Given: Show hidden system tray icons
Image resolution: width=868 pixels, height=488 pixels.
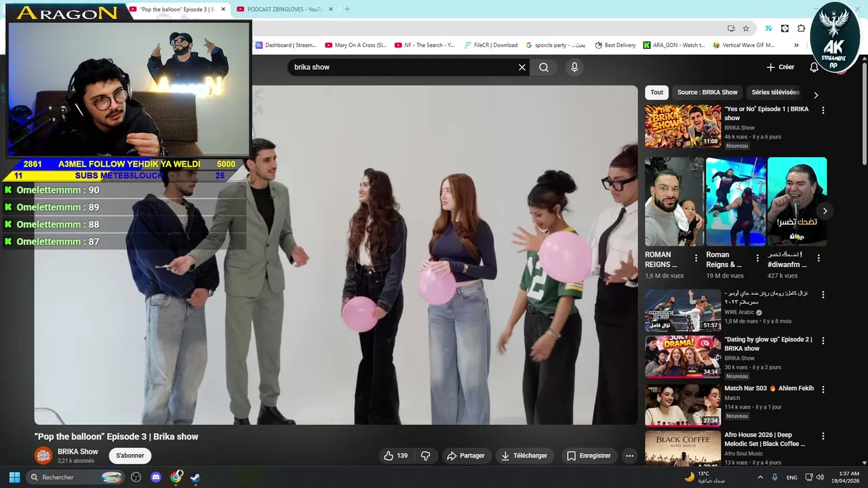Looking at the screenshot, I should [x=760, y=477].
